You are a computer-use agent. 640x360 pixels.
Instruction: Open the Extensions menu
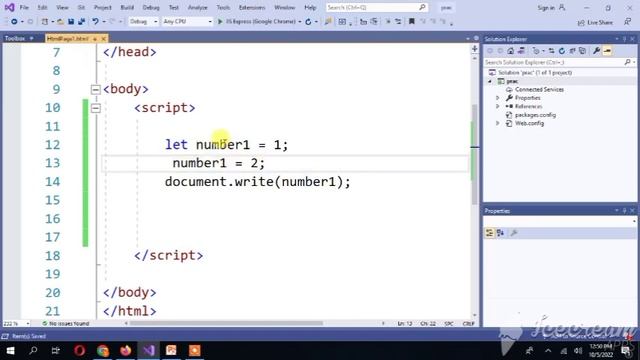tap(252, 7)
